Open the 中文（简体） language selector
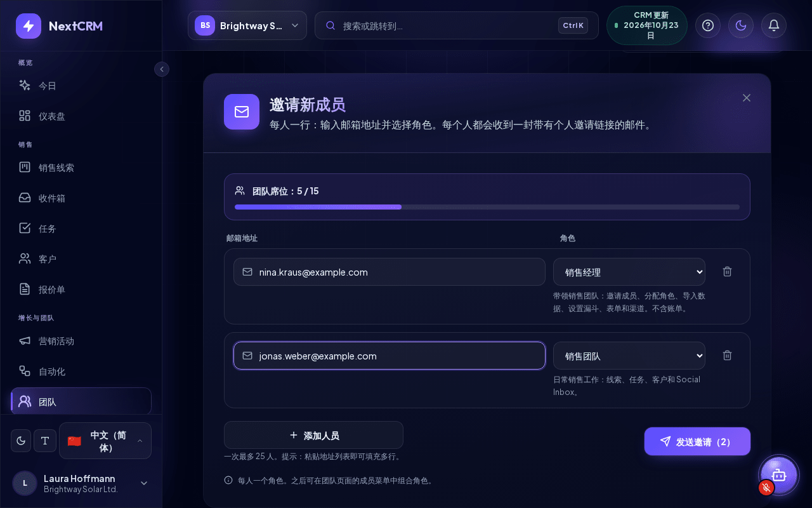Viewport: 812px width, 508px height. (105, 441)
